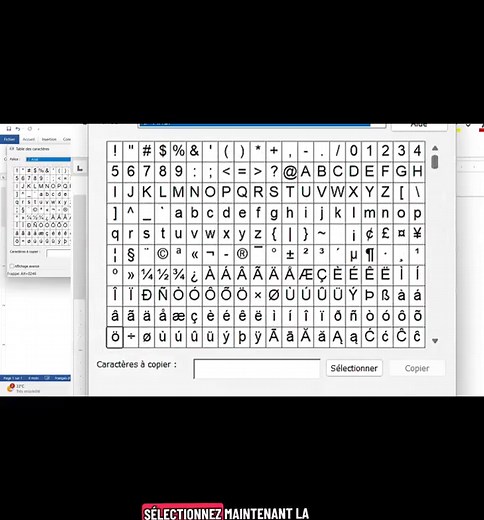Click the Word status bar page count
The height and width of the screenshot is (520, 484).
click(12, 378)
